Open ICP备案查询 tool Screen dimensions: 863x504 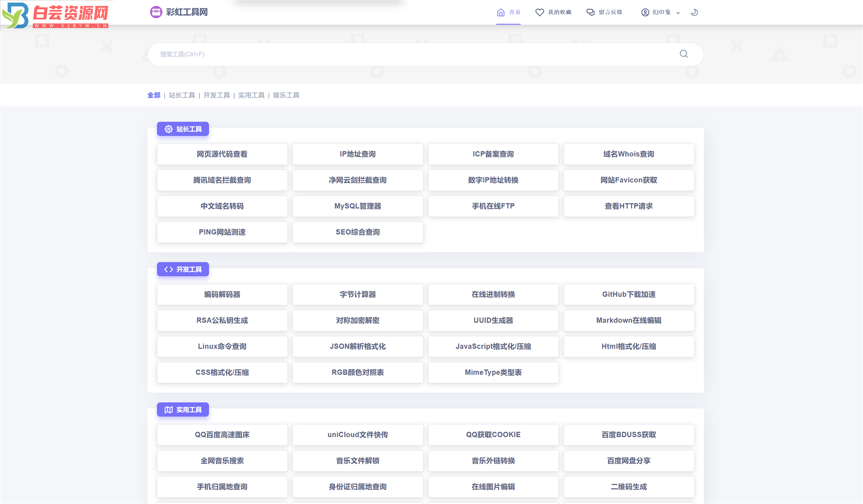tap(493, 154)
